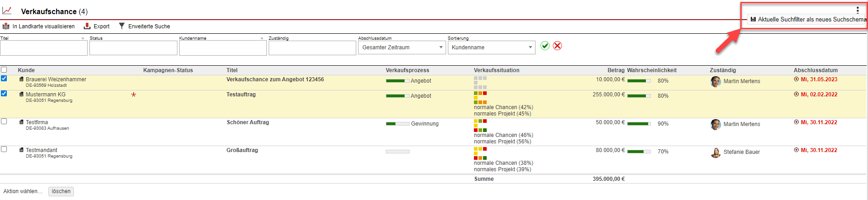Screen dimensions: 868x200
Task: Expand the Sortierung Kundenname dropdown
Action: click(491, 47)
